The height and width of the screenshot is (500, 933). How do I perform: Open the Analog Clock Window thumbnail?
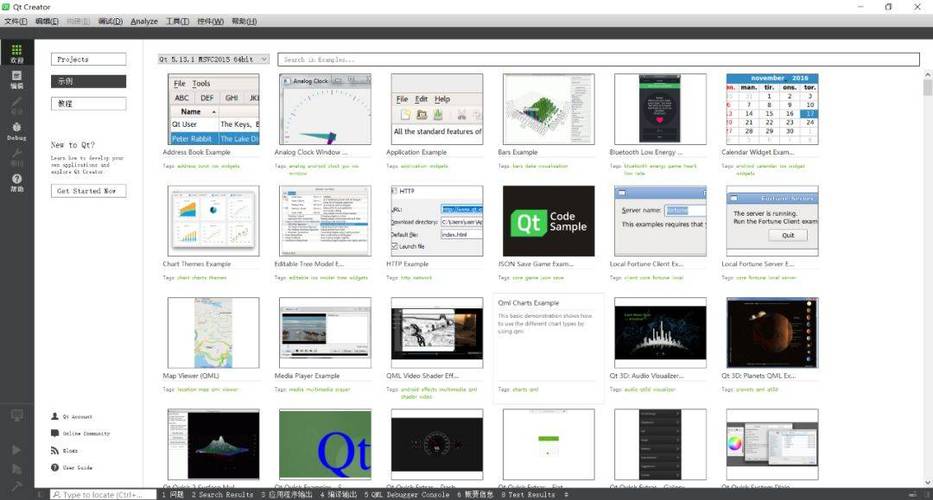[x=325, y=109]
